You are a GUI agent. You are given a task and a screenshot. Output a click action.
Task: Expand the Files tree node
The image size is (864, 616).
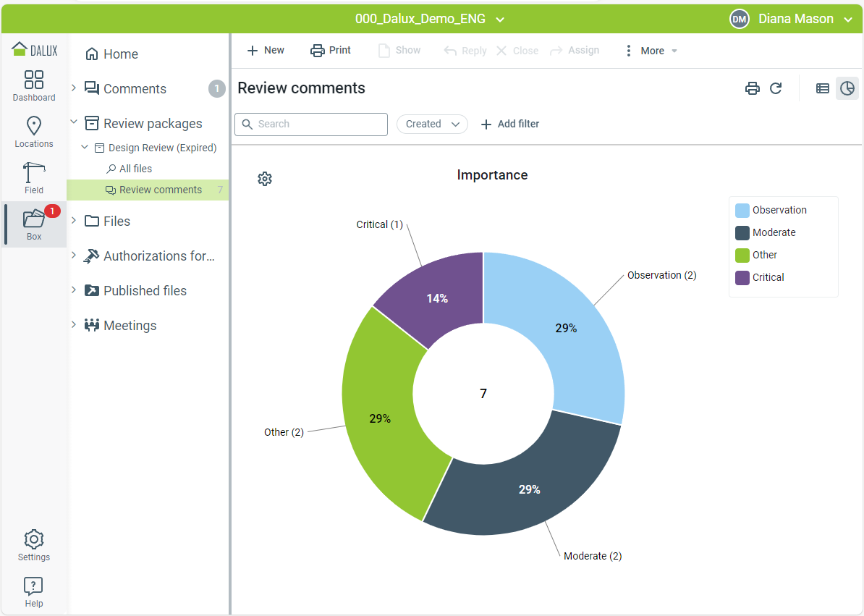[74, 221]
